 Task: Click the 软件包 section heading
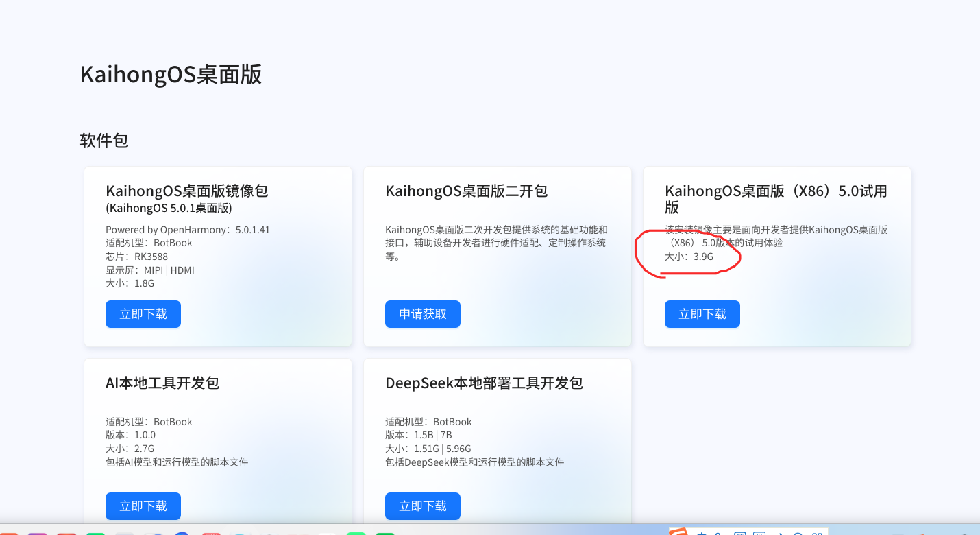click(x=104, y=141)
